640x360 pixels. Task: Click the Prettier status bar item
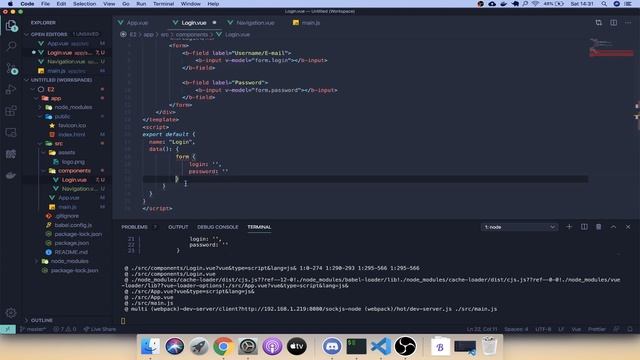click(x=597, y=329)
